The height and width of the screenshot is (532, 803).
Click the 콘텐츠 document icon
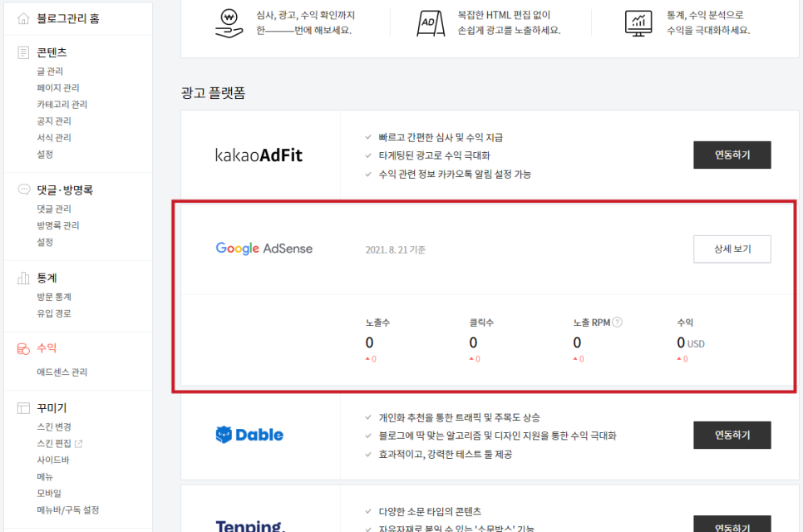tap(23, 52)
